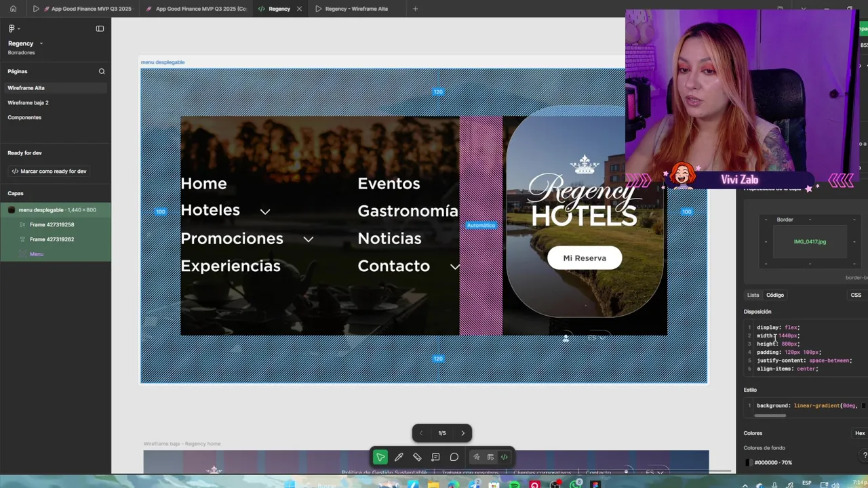The height and width of the screenshot is (488, 868).
Task: Open the CSS language dropdown
Action: coord(856,295)
